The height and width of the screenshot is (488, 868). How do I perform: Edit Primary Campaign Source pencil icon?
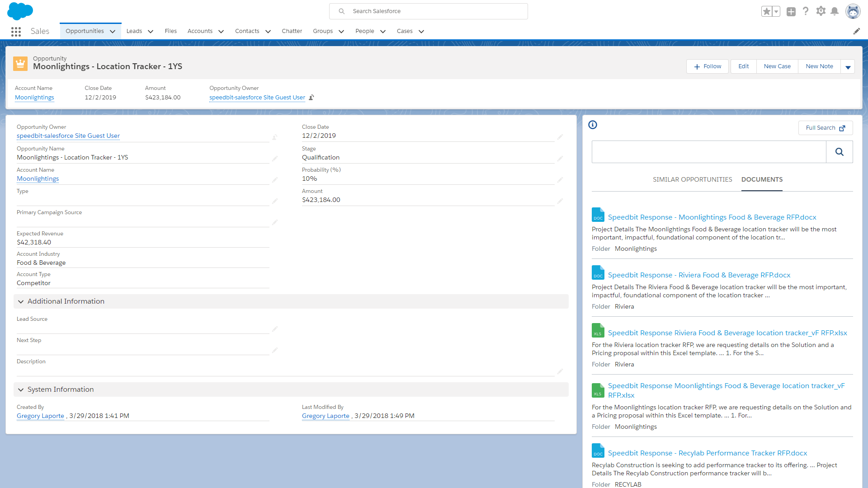pos(275,222)
